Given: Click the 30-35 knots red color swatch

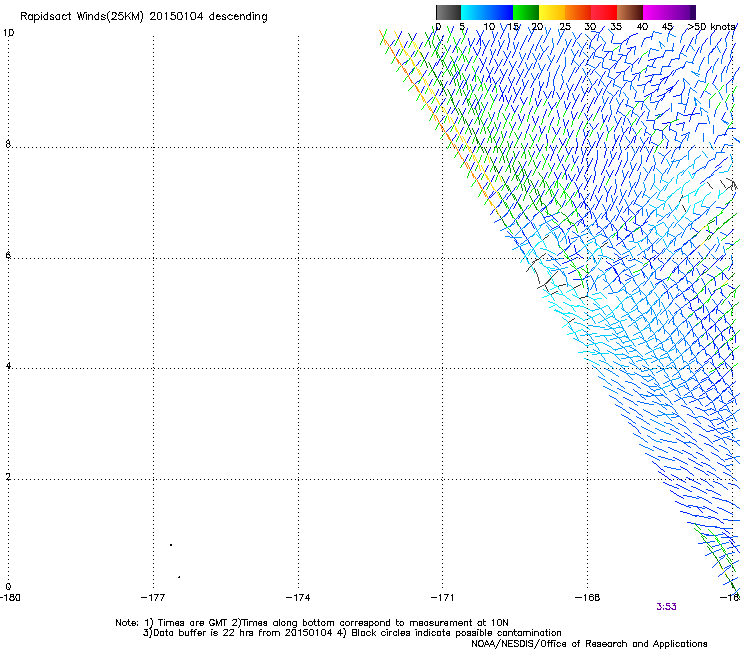Looking at the screenshot, I should pyautogui.click(x=604, y=12).
